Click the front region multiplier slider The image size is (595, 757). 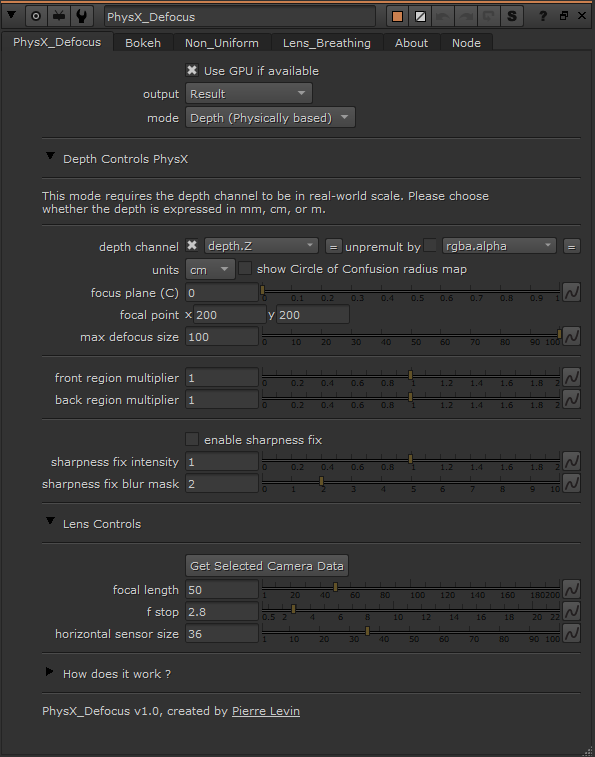click(x=411, y=376)
